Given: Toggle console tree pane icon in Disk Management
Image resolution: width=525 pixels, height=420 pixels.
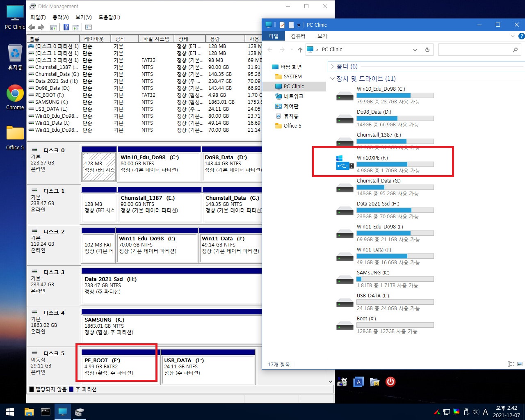Looking at the screenshot, I should 54,27.
